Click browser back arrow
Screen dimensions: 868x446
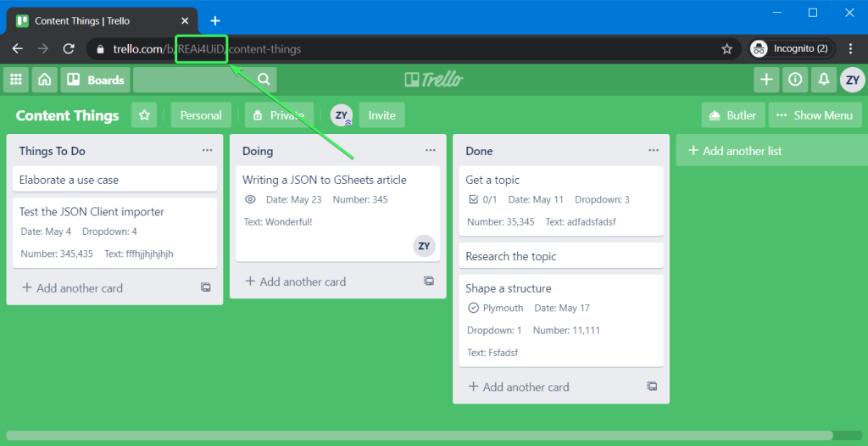click(18, 49)
